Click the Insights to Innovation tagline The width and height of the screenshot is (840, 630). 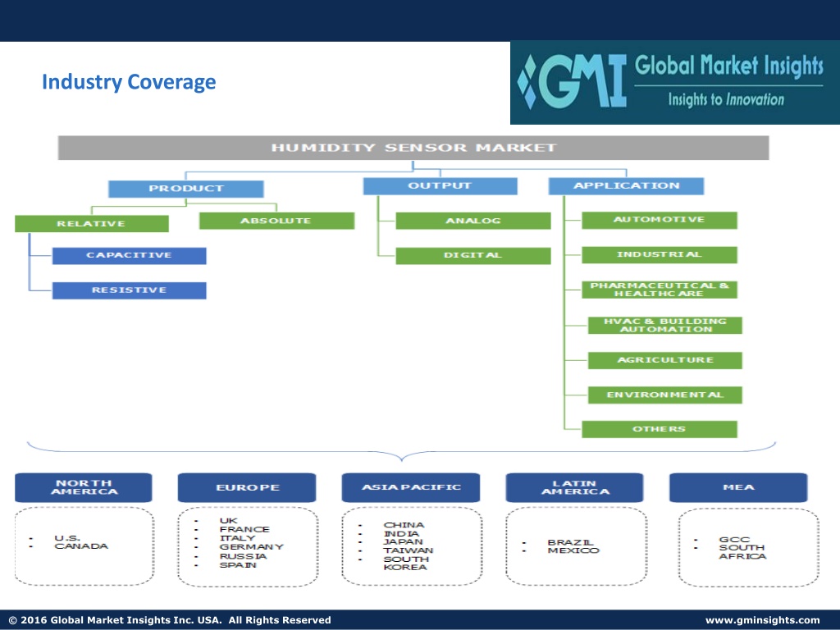pyautogui.click(x=726, y=99)
